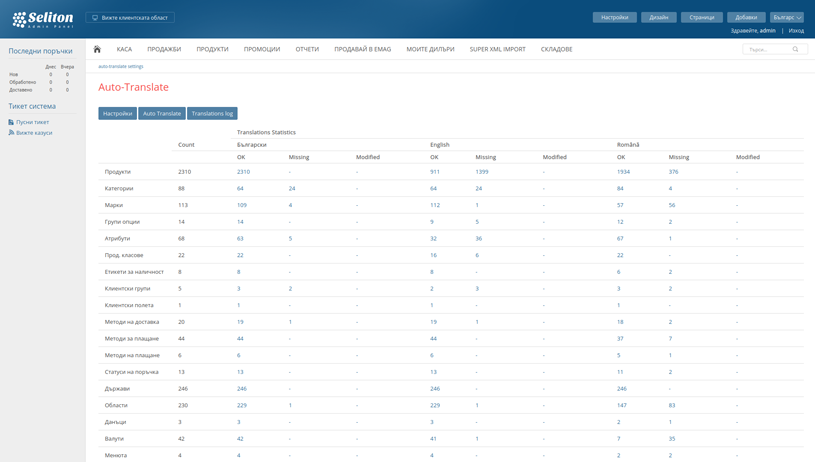Select the 'Auto Translate' tab

click(162, 114)
